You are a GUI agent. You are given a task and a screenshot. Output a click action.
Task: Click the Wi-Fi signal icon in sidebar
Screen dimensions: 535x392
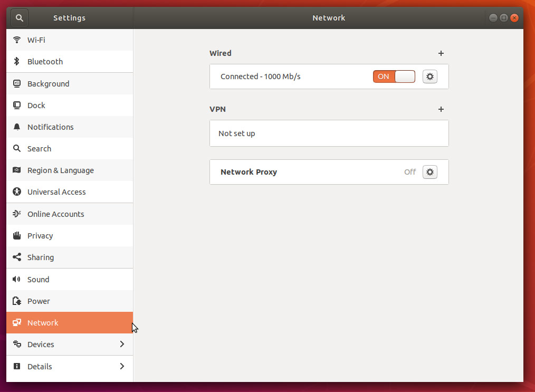(17, 40)
